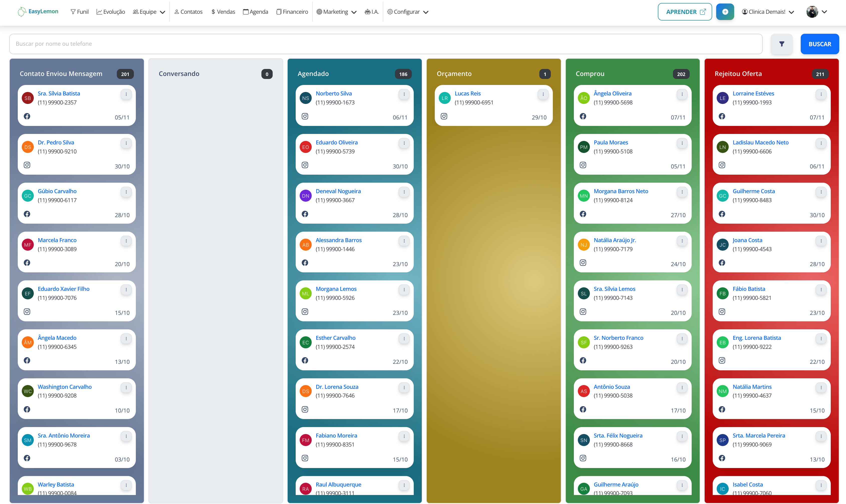Open options menu for Ângela Oliveira card

[x=682, y=94]
